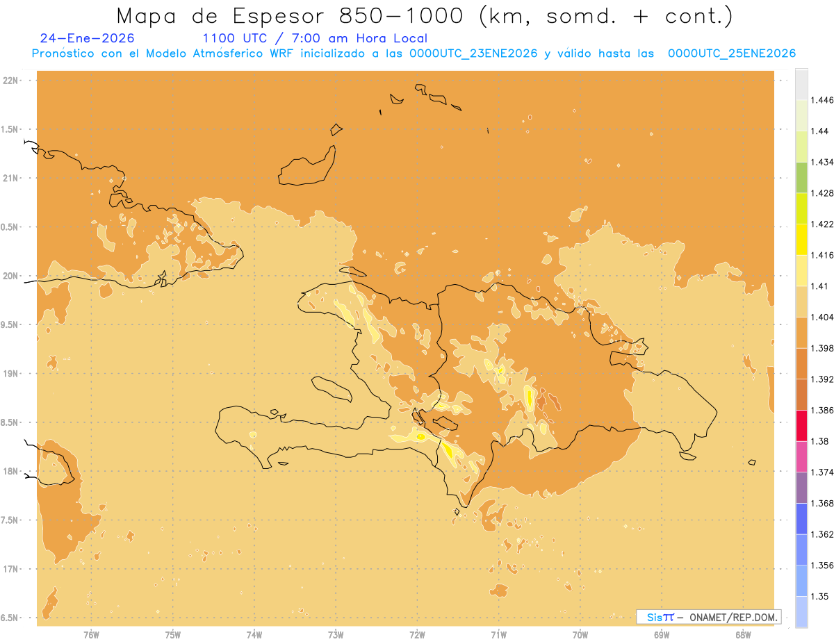Click the legend value 1.446
This screenshot has height=644, width=834.
pyautogui.click(x=821, y=100)
